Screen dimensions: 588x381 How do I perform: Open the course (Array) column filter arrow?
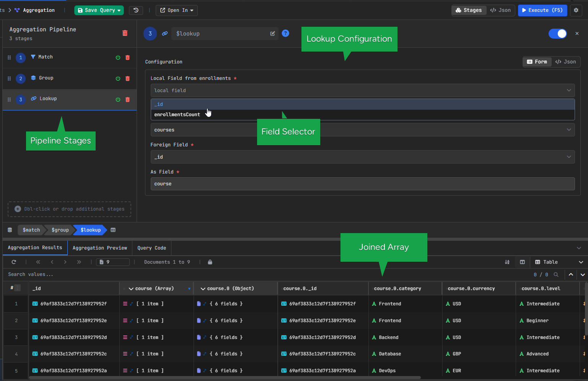pyautogui.click(x=189, y=289)
